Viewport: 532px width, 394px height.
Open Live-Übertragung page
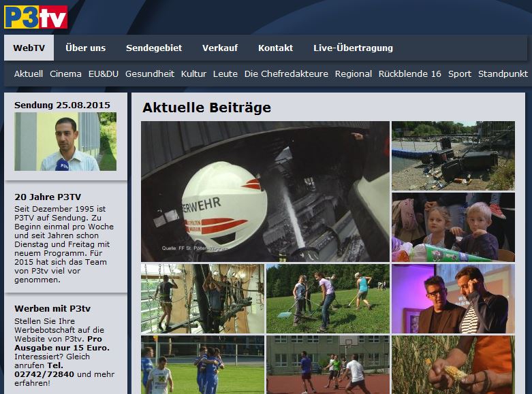pos(353,48)
